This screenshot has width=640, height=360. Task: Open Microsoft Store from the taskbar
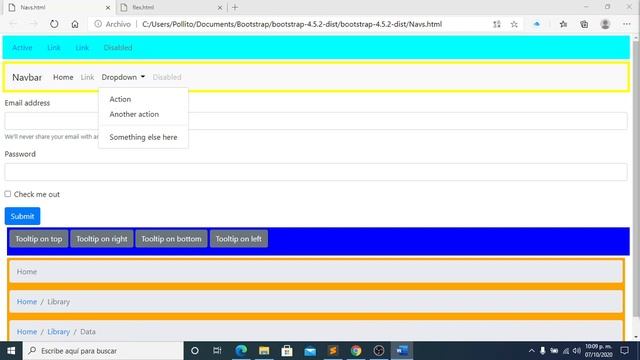(x=287, y=351)
